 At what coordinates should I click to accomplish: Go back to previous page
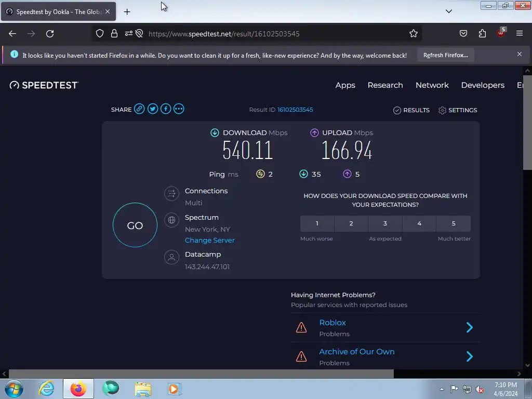click(12, 34)
